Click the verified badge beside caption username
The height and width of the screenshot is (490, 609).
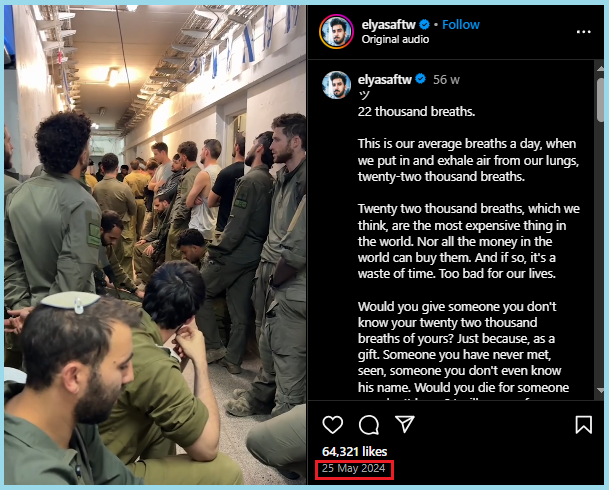(x=420, y=79)
